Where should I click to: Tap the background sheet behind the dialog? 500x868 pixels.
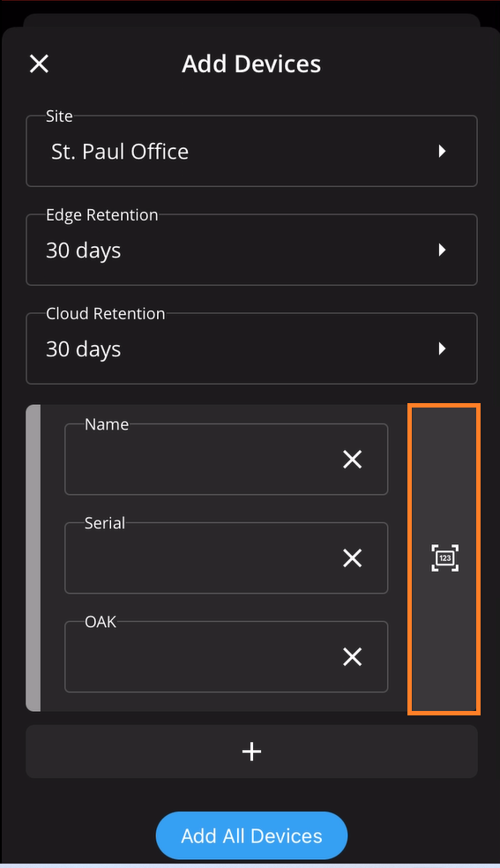coord(251,20)
